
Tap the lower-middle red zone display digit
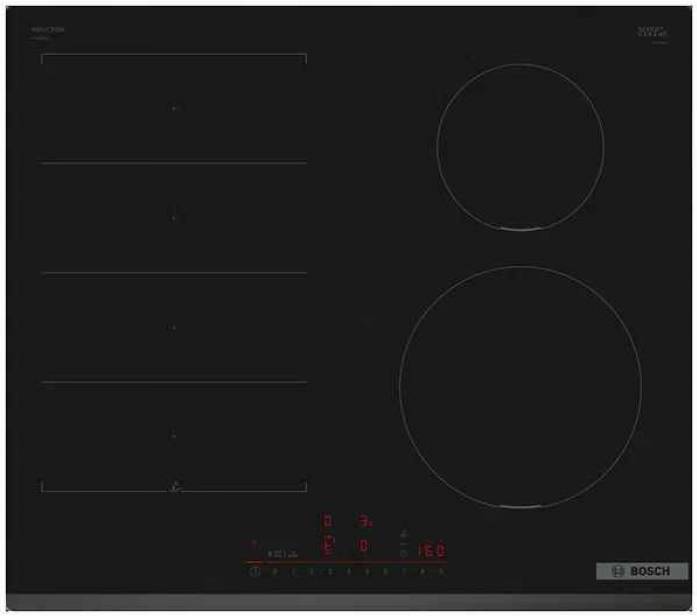pos(364,547)
